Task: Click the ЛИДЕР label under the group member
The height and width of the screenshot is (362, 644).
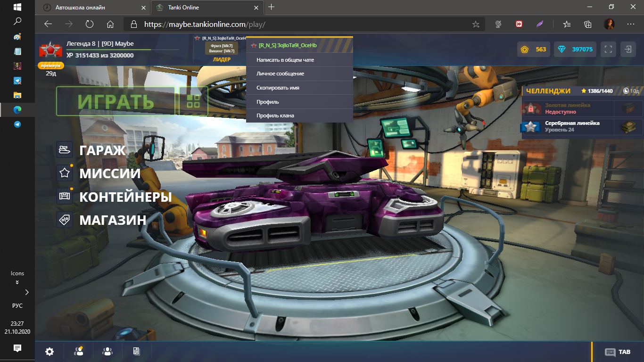Action: (x=222, y=59)
